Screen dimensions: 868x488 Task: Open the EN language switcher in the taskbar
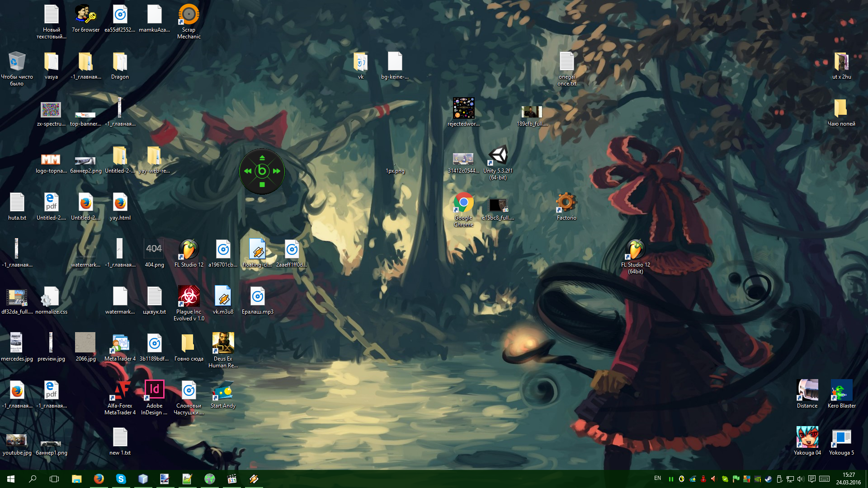[657, 479]
